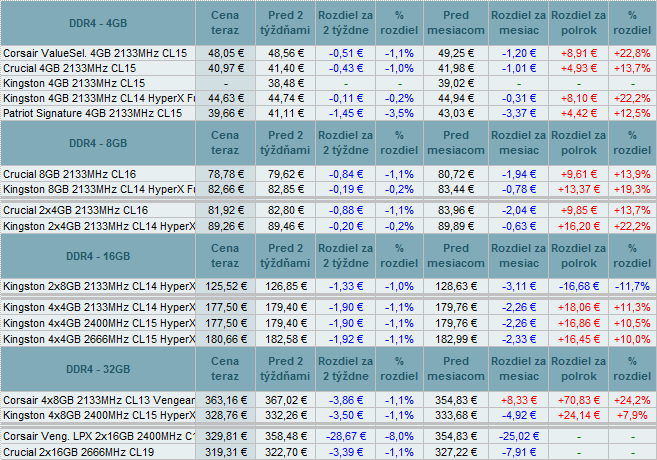Click the 43,03 € price a month ago
Screen dimensions: 657x460
coord(456,114)
